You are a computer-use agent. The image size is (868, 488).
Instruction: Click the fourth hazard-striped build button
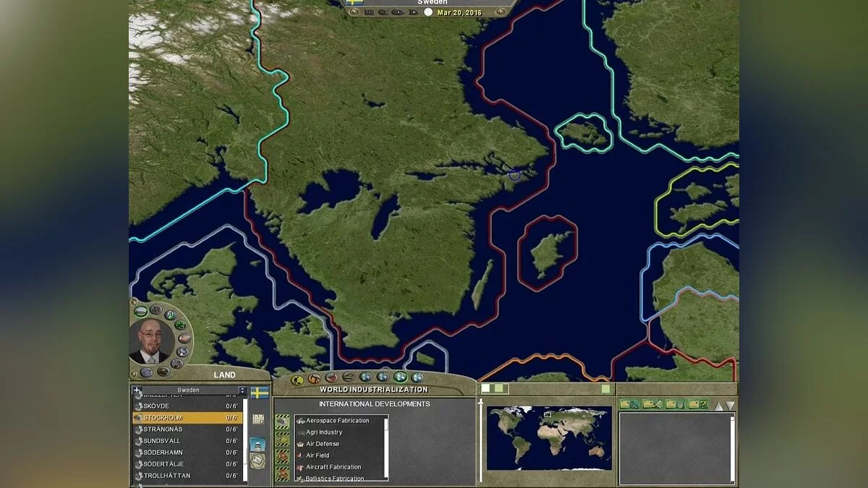click(x=283, y=474)
